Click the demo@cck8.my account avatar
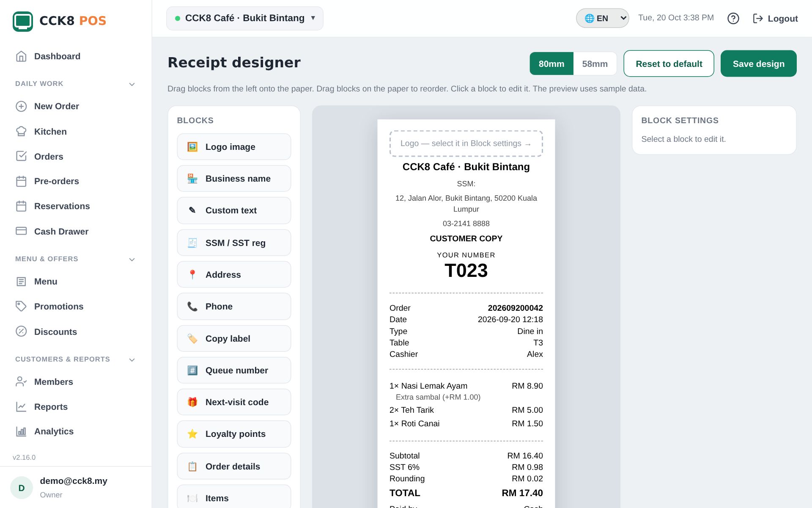The image size is (812, 508). point(22,488)
